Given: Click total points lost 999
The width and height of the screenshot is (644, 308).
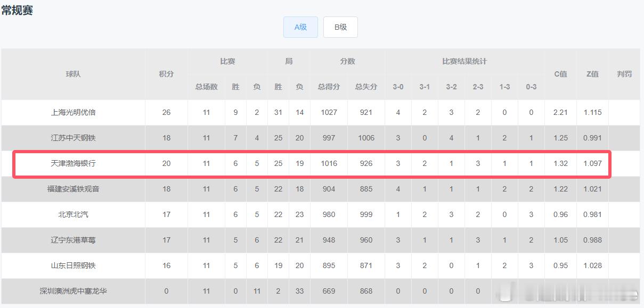Looking at the screenshot, I should click(366, 214).
